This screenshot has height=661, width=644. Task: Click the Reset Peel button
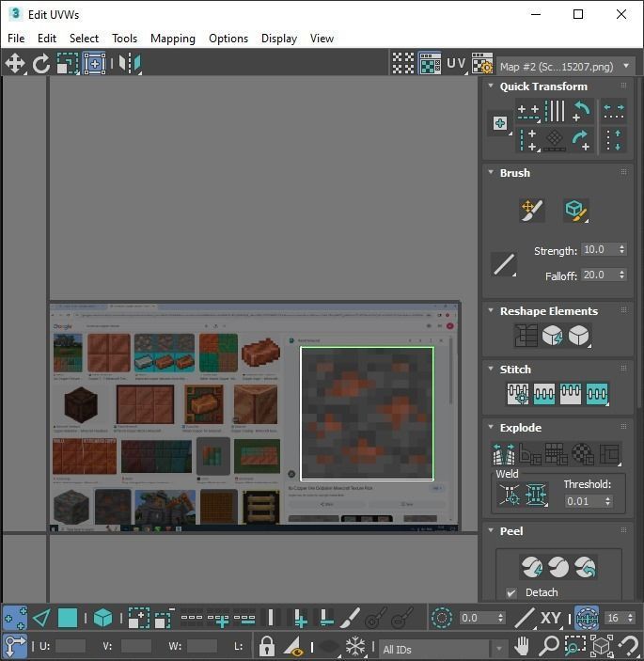[x=585, y=567]
